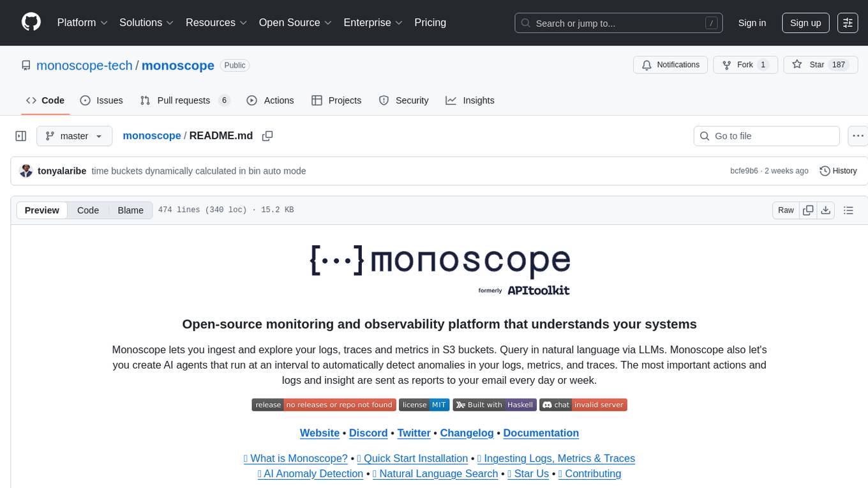Viewport: 868px width, 488px height.
Task: Expand the Platform menu
Action: [82, 22]
